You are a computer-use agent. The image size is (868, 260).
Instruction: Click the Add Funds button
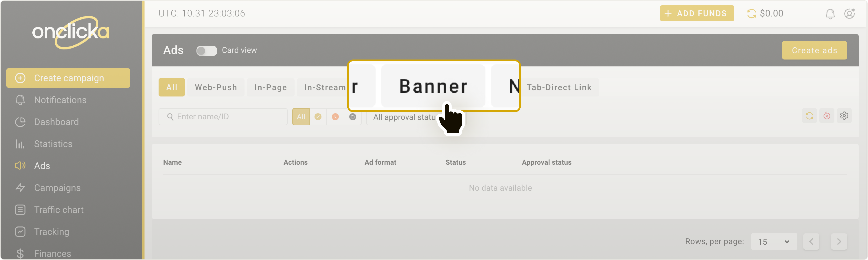(697, 13)
